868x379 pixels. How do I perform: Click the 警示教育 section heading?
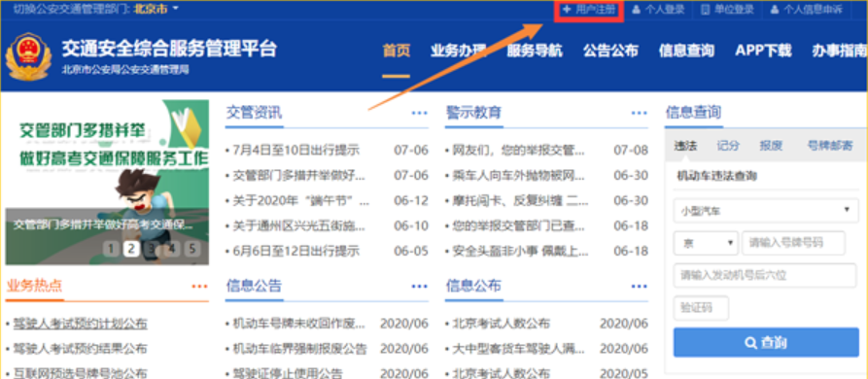(474, 113)
